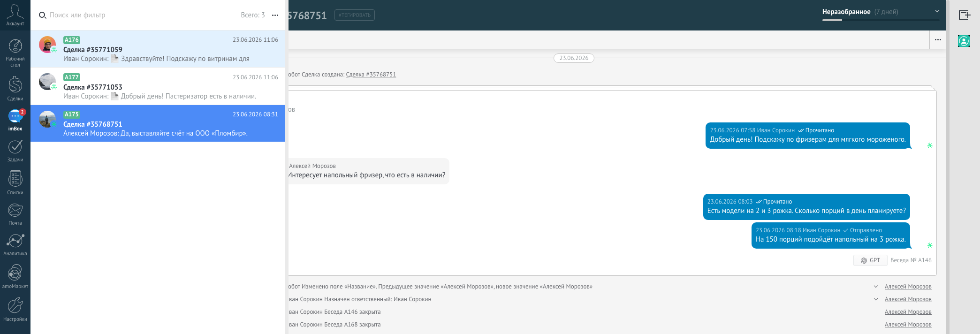Click the 'Беседа A146 закрыта' event text
The image size is (980, 334).
coord(352,312)
